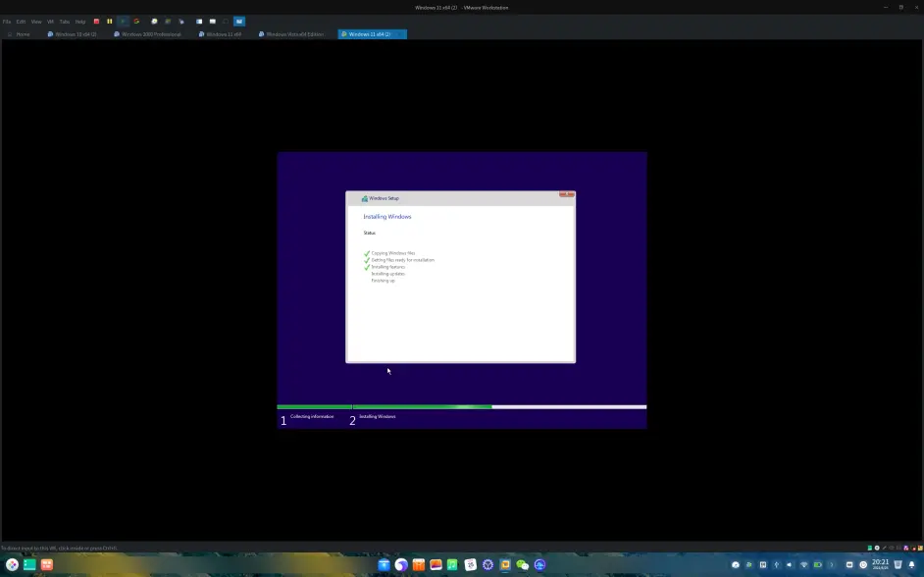Open the round browser dock icon
Screen dimensions: 924x577
pos(401,564)
